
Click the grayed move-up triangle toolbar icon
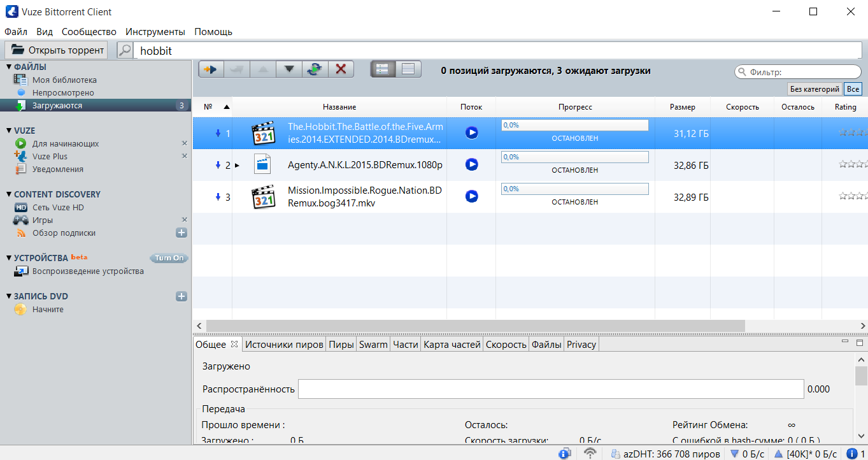point(262,69)
